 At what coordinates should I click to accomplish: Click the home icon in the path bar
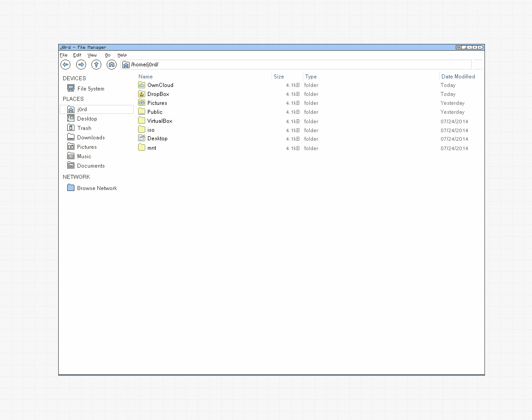(x=126, y=65)
